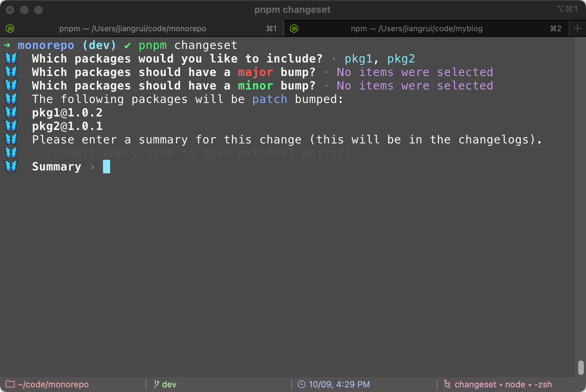
Task: Click the red 'major' word
Action: pos(255,72)
